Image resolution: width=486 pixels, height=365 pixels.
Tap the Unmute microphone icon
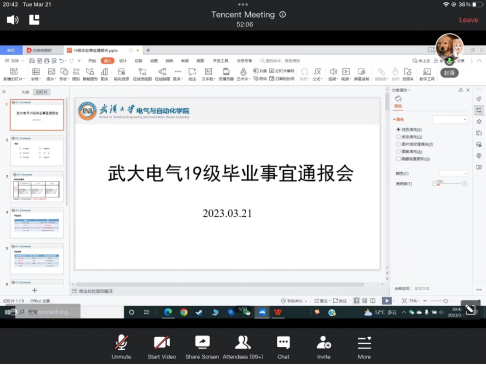(x=121, y=342)
